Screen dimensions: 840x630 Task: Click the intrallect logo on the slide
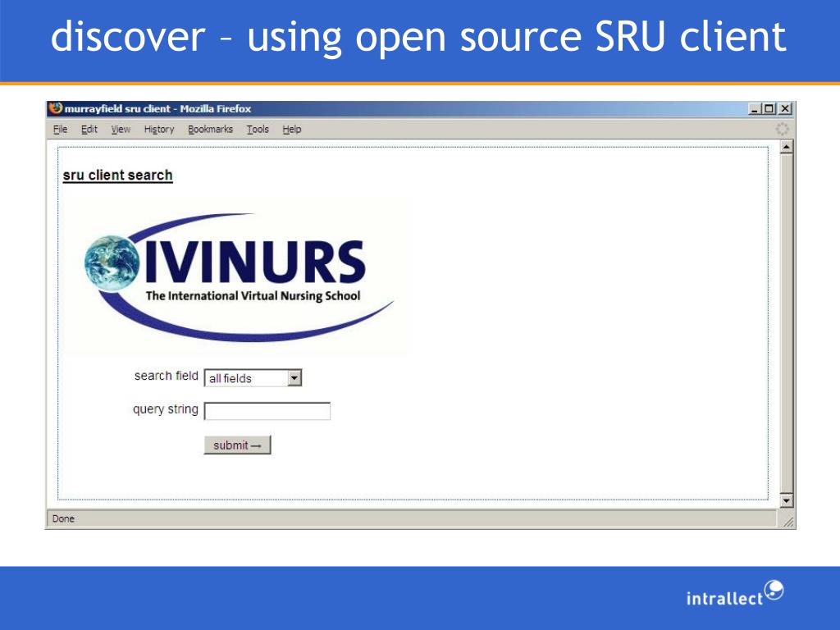point(735,594)
